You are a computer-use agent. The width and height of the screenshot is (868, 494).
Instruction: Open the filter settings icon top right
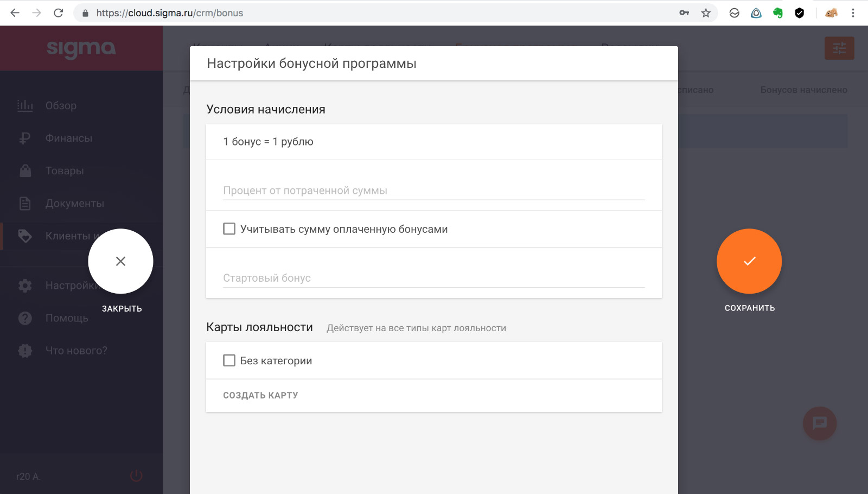click(x=839, y=48)
